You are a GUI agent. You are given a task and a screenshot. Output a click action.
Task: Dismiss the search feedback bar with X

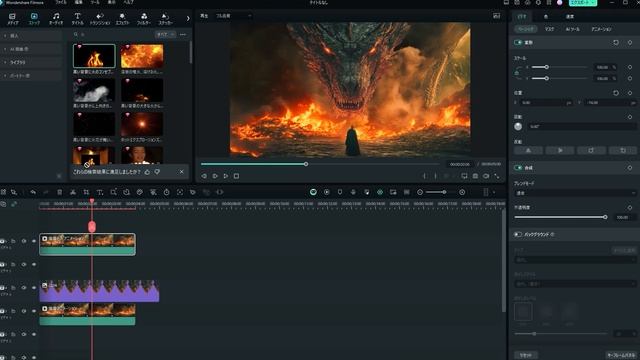[x=182, y=172]
